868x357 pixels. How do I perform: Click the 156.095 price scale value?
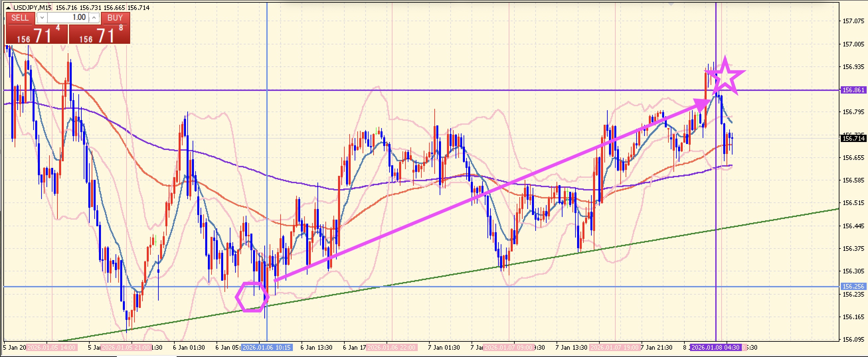pyautogui.click(x=853, y=339)
